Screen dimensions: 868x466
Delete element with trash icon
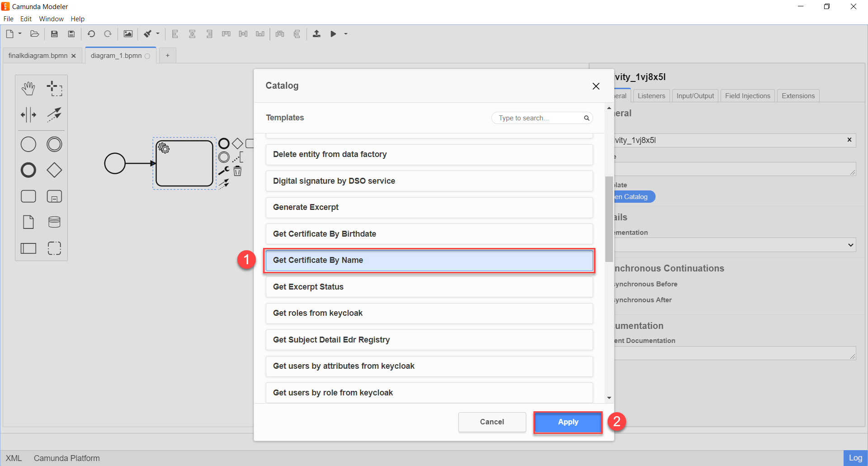coord(237,171)
